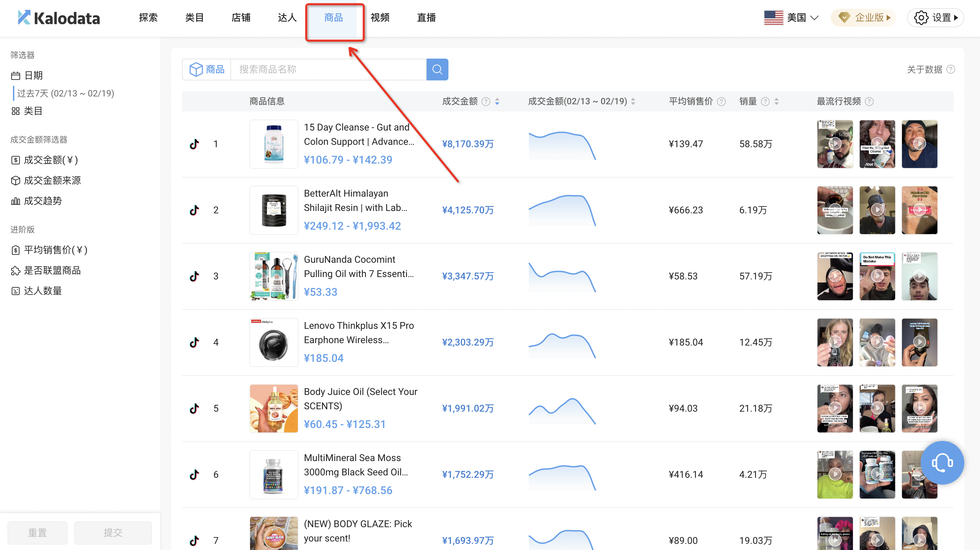980x550 pixels.
Task: Play first video of Lenovo Thinkplus row
Action: click(x=835, y=342)
